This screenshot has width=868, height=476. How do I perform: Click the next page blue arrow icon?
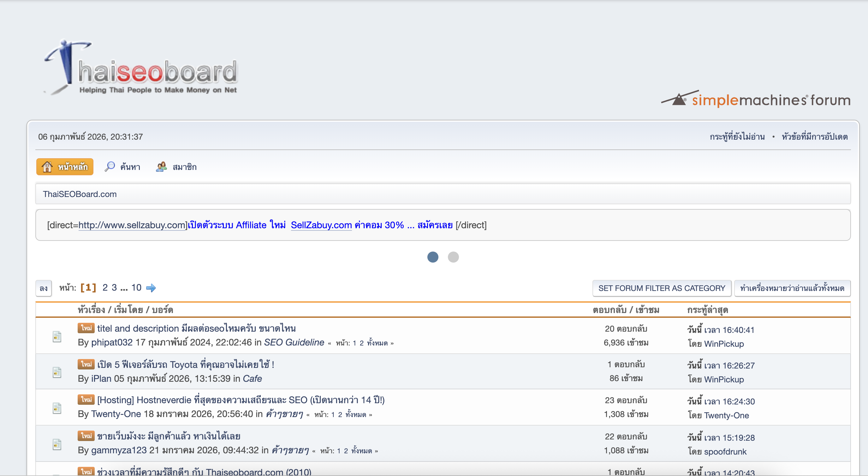(151, 288)
